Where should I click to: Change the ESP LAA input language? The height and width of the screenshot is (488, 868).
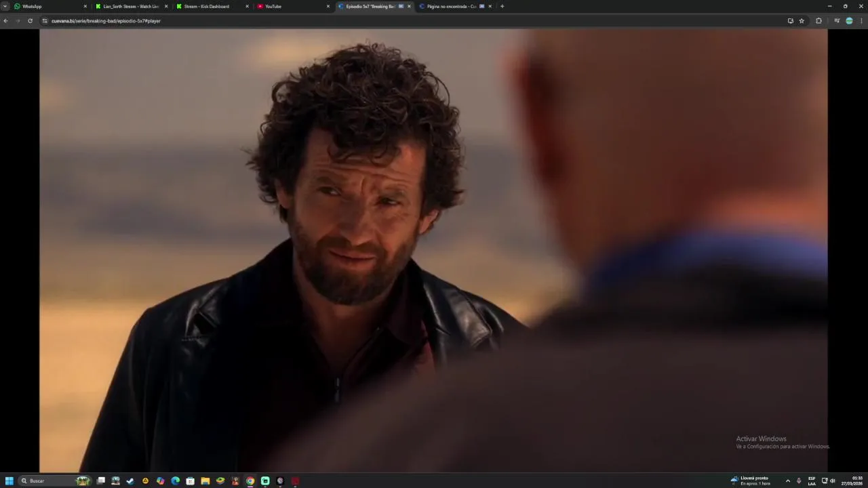click(812, 481)
